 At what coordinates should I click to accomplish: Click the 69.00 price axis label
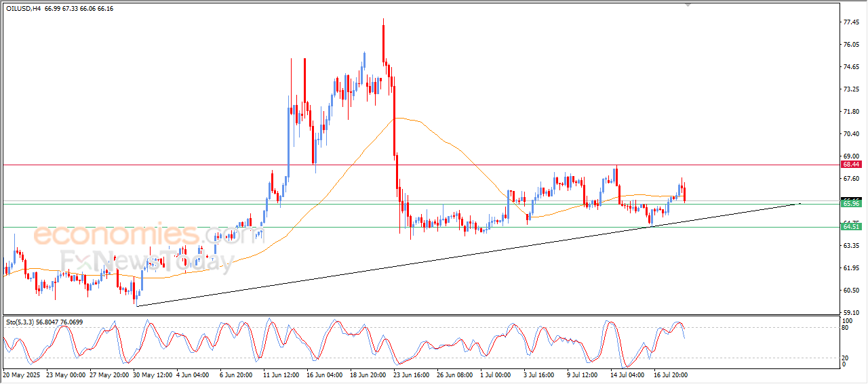coord(851,156)
